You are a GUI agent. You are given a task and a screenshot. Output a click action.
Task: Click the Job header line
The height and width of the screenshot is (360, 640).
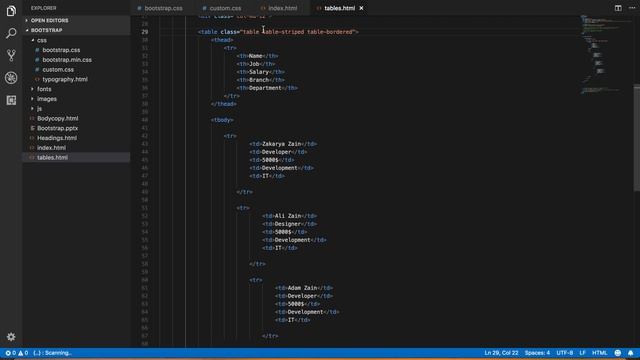(256, 64)
